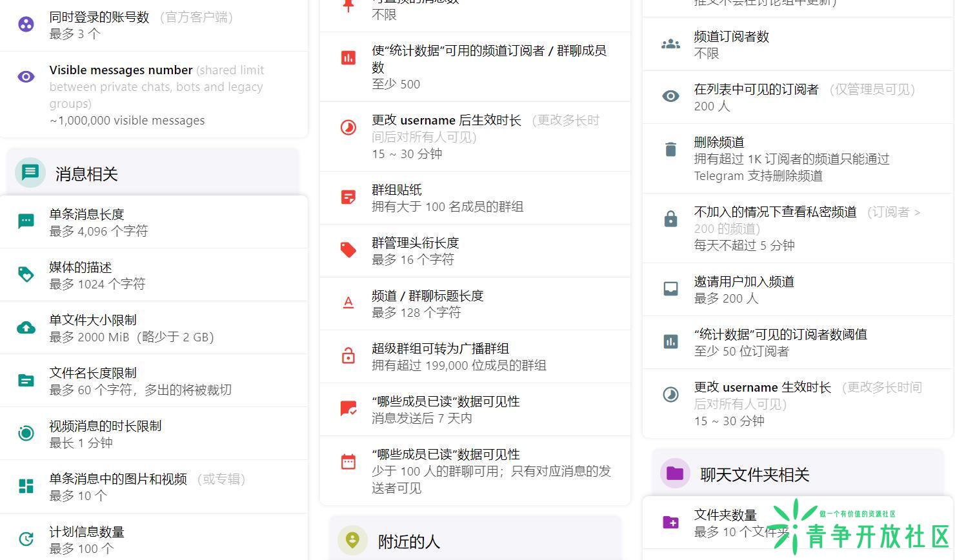955x560 pixels.
Task: Click the eye icon next to Visible messages number
Action: coord(26,77)
